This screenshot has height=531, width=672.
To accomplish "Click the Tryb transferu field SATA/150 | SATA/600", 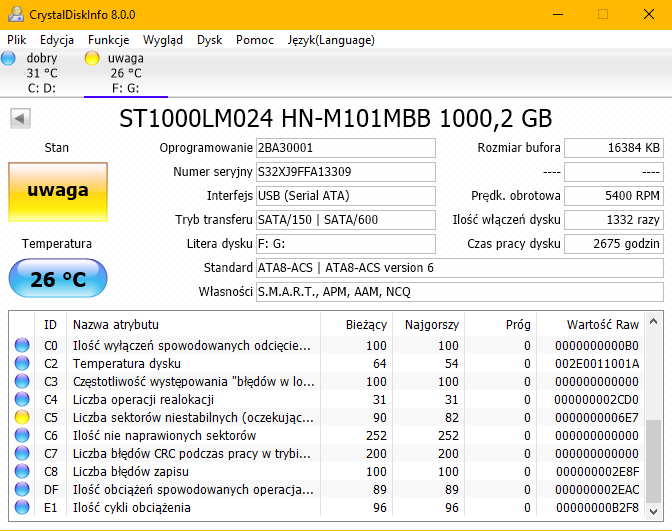I will 346,220.
